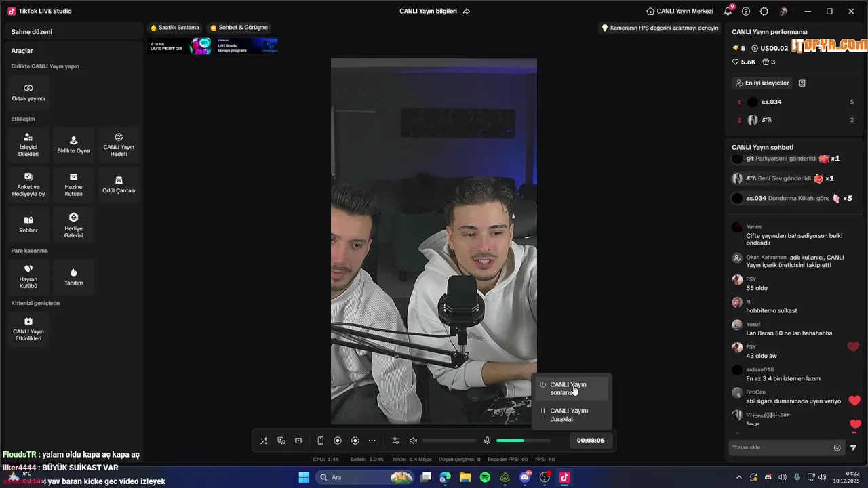Open Hediye Galerisi tool

click(x=73, y=224)
